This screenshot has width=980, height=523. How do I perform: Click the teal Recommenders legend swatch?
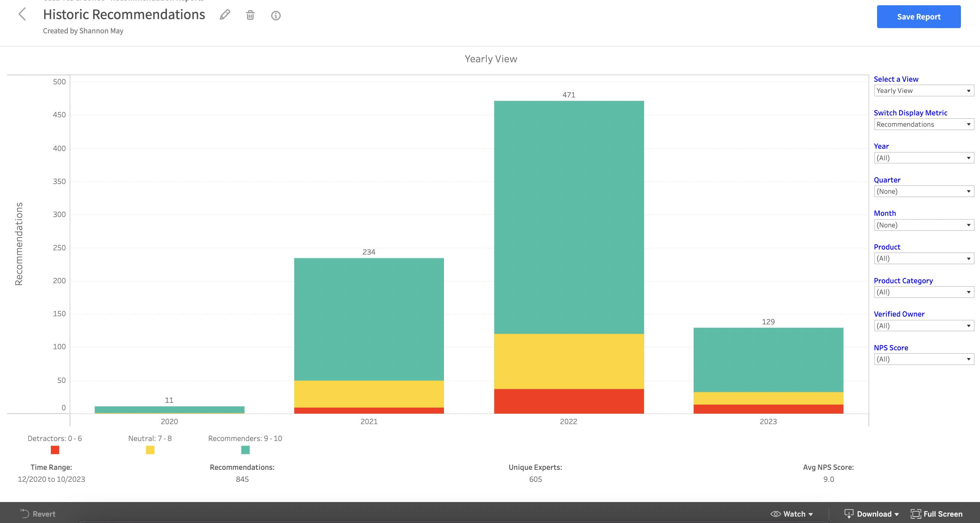point(246,450)
